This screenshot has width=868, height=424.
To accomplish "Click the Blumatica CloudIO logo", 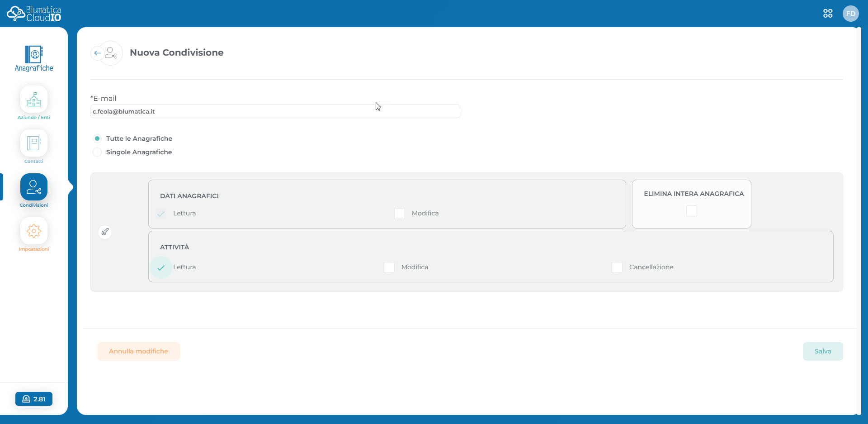I will pos(34,14).
